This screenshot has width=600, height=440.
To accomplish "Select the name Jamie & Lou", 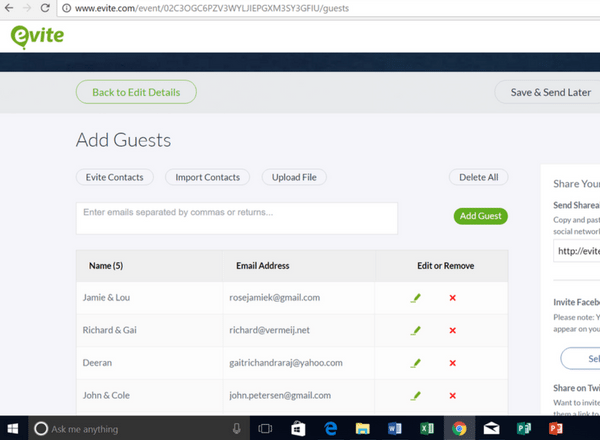I will tap(106, 298).
